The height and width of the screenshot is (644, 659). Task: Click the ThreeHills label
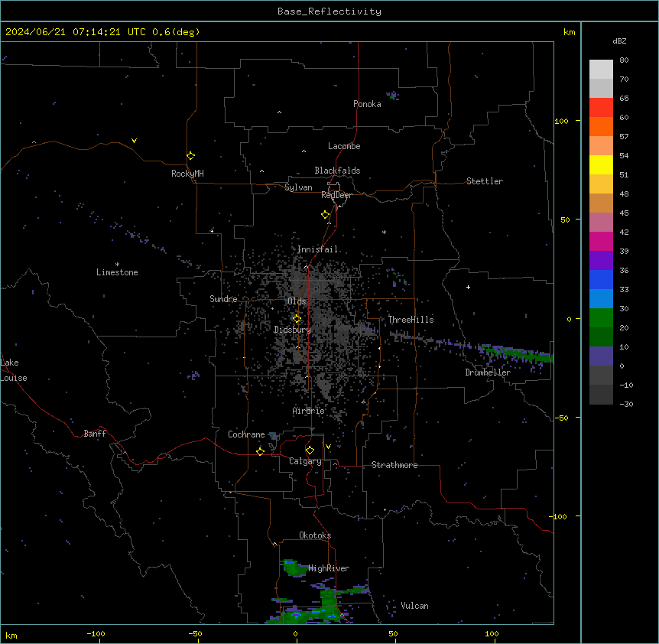pyautogui.click(x=411, y=320)
